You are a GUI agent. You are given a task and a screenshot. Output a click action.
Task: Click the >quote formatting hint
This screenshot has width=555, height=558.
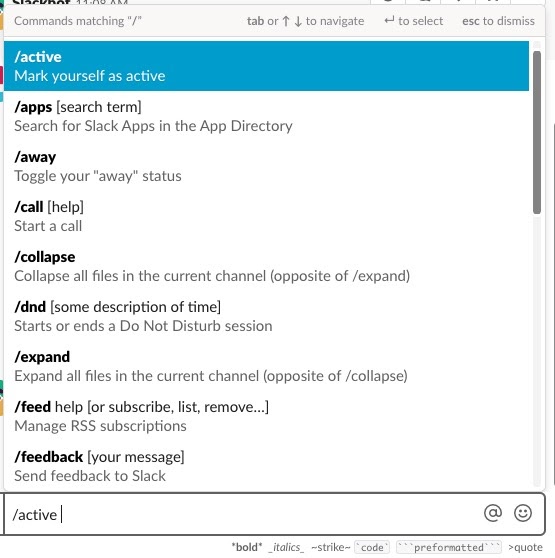coord(525,547)
